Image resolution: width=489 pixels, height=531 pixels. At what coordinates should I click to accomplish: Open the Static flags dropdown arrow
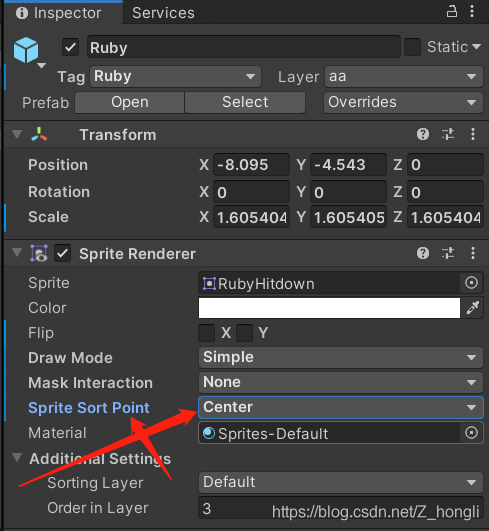476,46
